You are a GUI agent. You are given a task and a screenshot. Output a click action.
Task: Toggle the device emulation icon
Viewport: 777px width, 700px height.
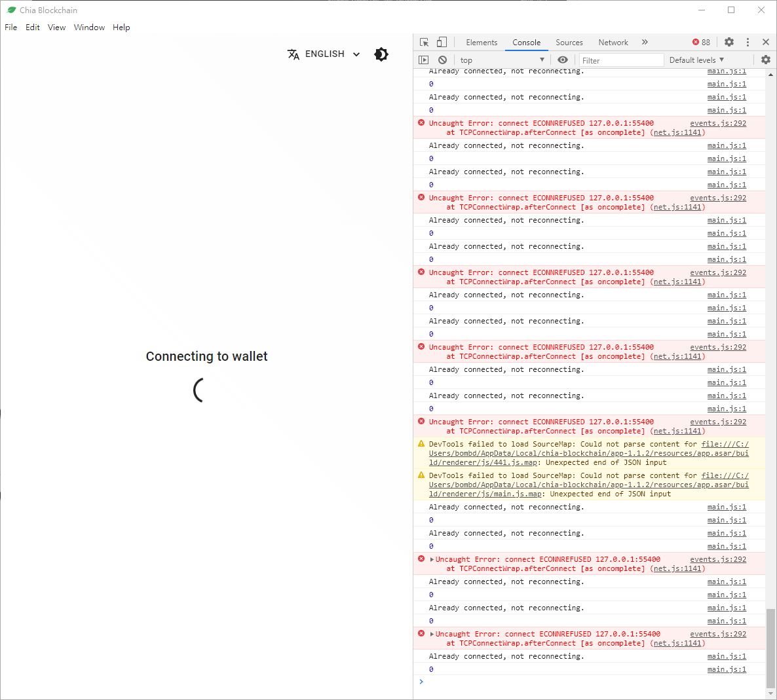[442, 41]
